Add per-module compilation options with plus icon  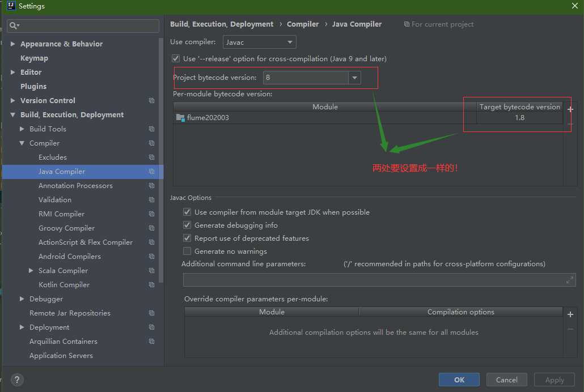coord(570,314)
